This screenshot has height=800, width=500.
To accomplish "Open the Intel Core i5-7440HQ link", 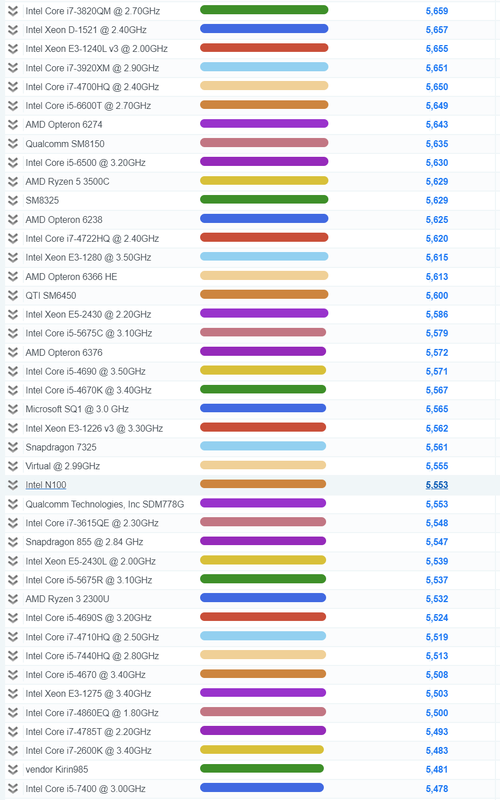I will (92, 656).
